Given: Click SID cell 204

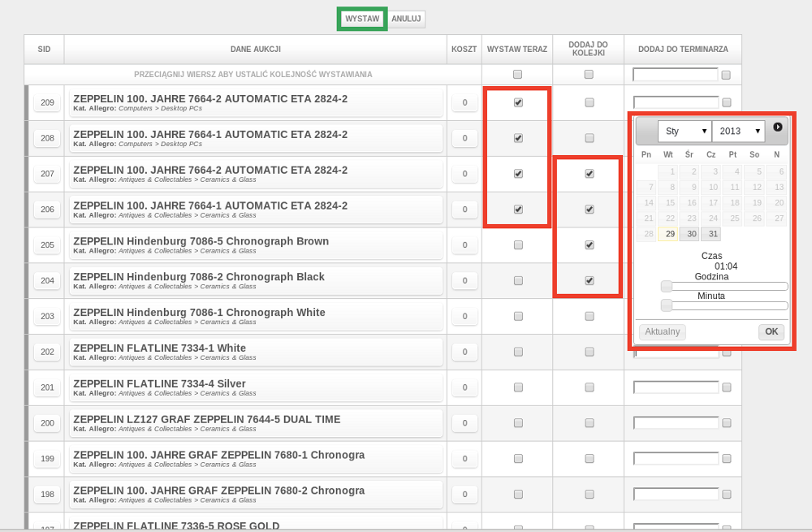Looking at the screenshot, I should coord(47,281).
